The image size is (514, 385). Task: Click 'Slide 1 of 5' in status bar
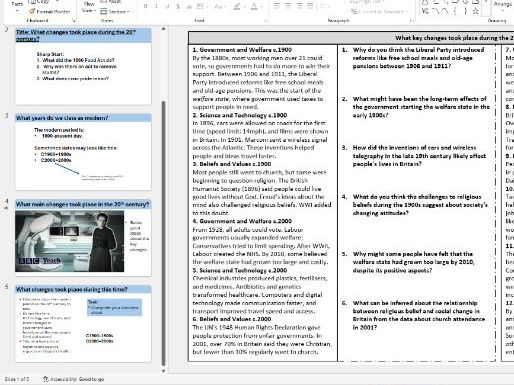click(17, 379)
